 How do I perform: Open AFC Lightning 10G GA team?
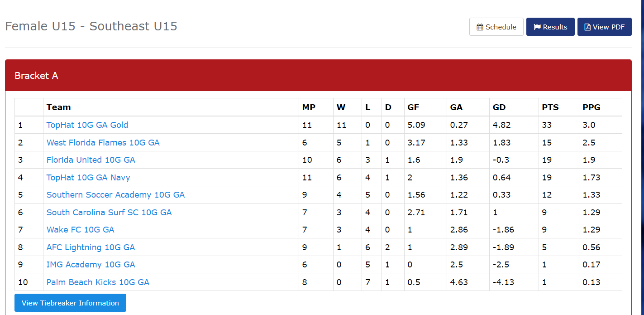pyautogui.click(x=91, y=247)
